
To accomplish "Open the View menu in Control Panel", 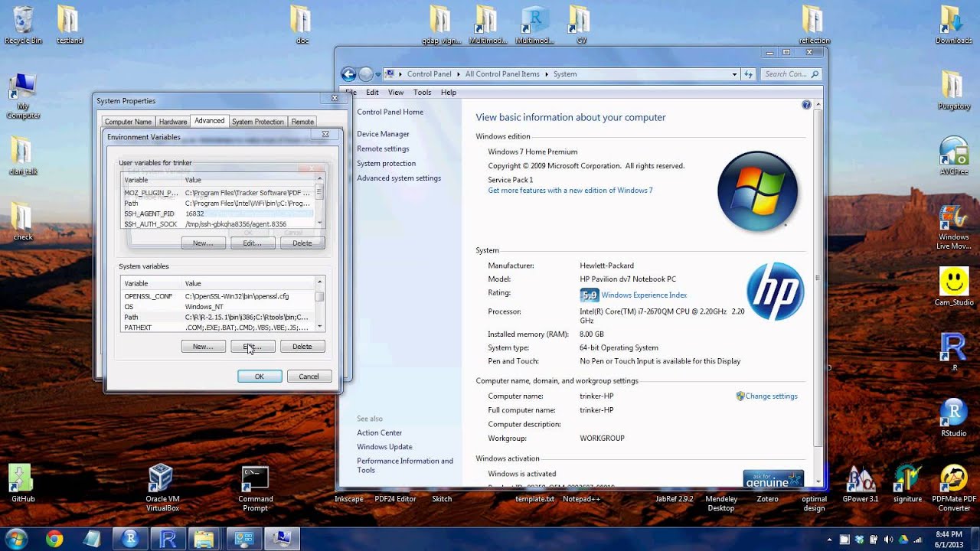I will tap(396, 93).
